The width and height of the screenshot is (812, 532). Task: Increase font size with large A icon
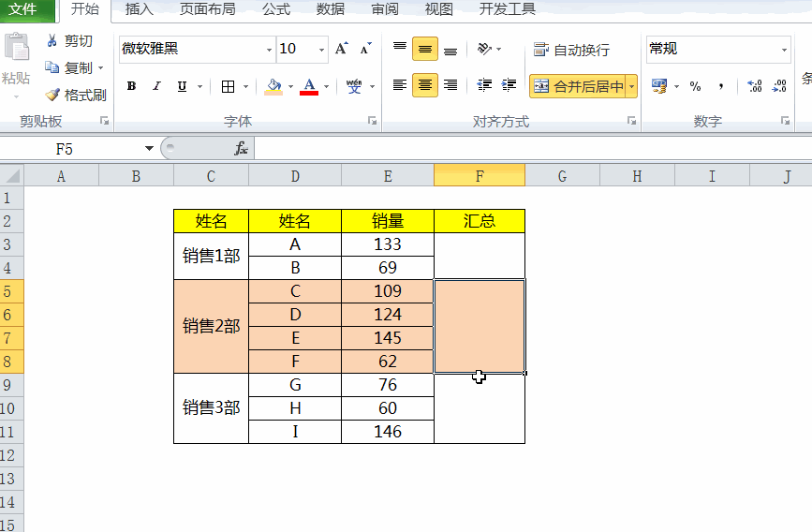coord(341,49)
